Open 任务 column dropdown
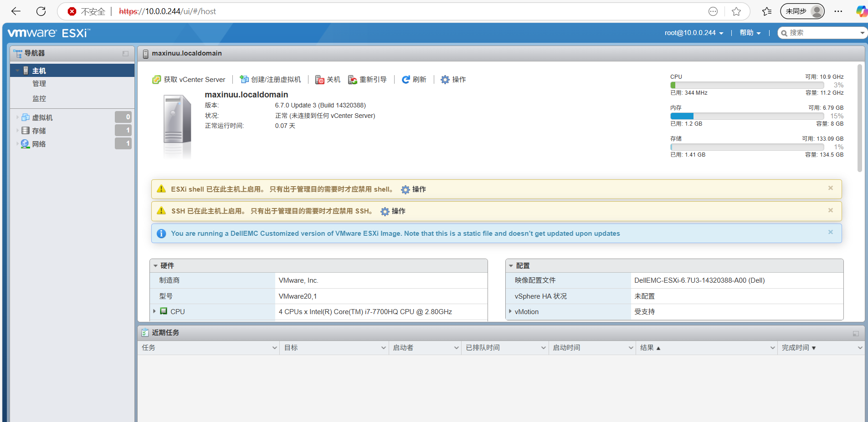 click(275, 348)
